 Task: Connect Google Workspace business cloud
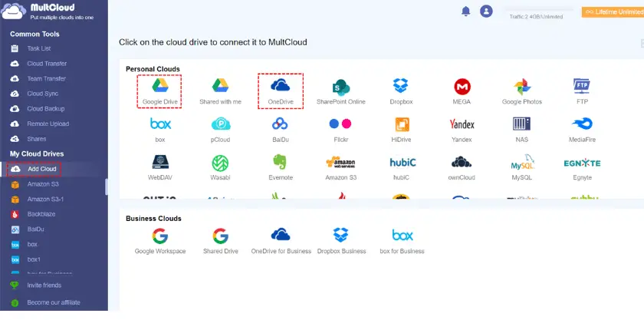coord(160,241)
